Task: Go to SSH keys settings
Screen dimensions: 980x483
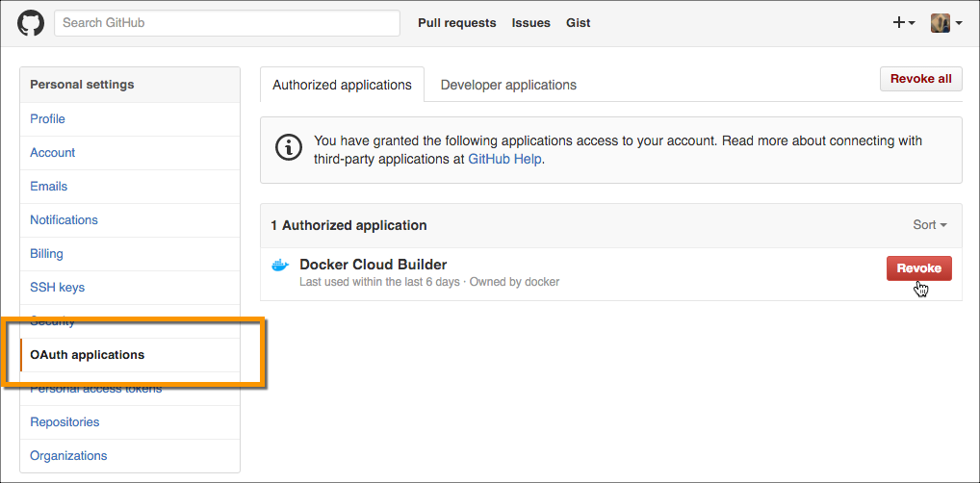Action: [x=57, y=288]
